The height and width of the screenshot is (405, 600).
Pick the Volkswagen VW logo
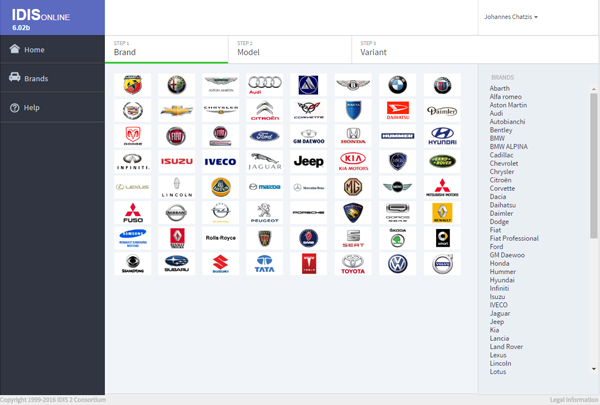397,263
